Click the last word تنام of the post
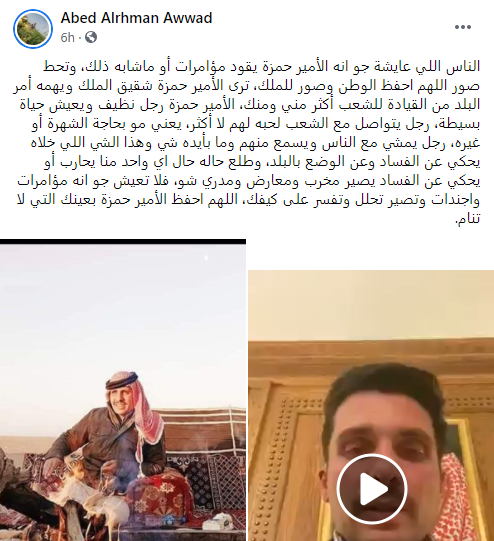Image resolution: width=494 pixels, height=541 pixels. point(468,219)
